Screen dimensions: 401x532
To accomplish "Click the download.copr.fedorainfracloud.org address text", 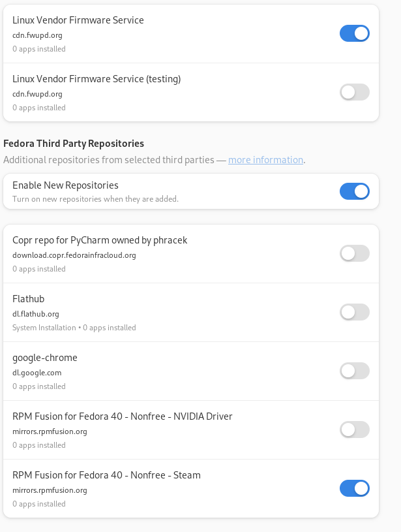I will tap(74, 255).
